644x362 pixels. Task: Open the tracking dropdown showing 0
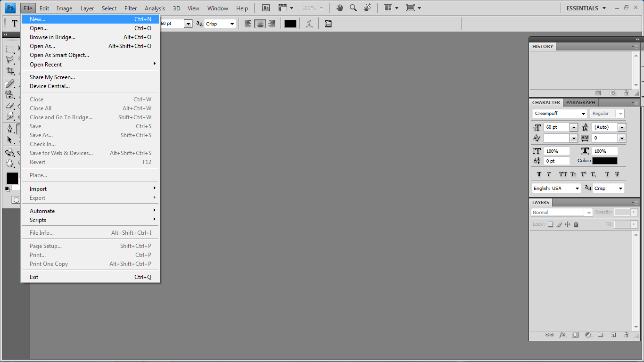tap(622, 138)
